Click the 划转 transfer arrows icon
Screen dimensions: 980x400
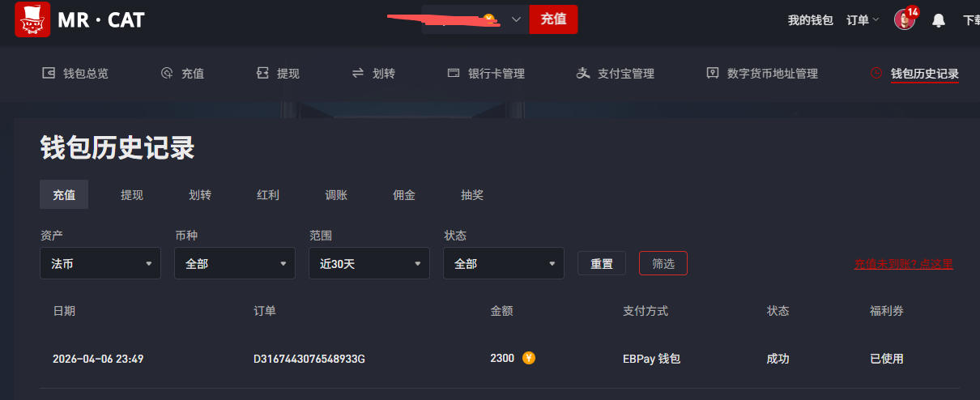(x=358, y=73)
